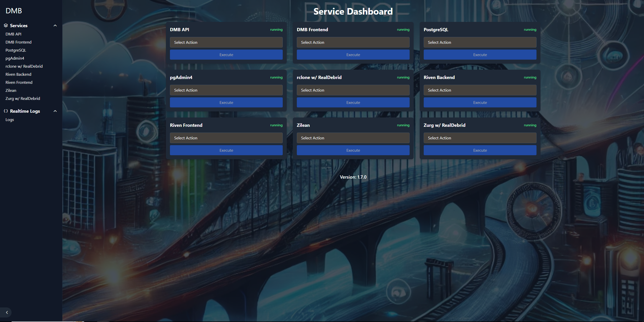Click running status on Riven Frontend card

click(x=276, y=125)
